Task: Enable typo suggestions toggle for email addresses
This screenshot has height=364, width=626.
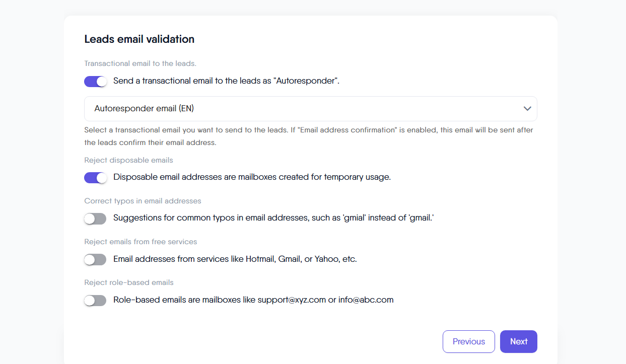Action: (x=96, y=219)
